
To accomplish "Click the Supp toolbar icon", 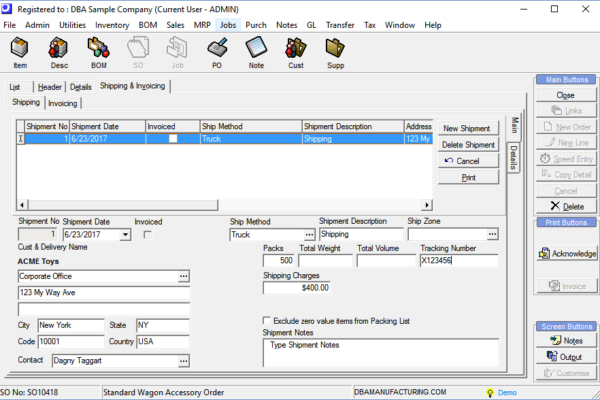I will point(335,48).
